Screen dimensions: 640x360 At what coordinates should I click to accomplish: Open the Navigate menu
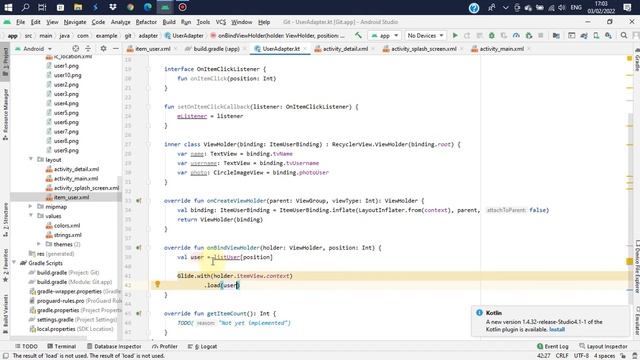click(75, 22)
